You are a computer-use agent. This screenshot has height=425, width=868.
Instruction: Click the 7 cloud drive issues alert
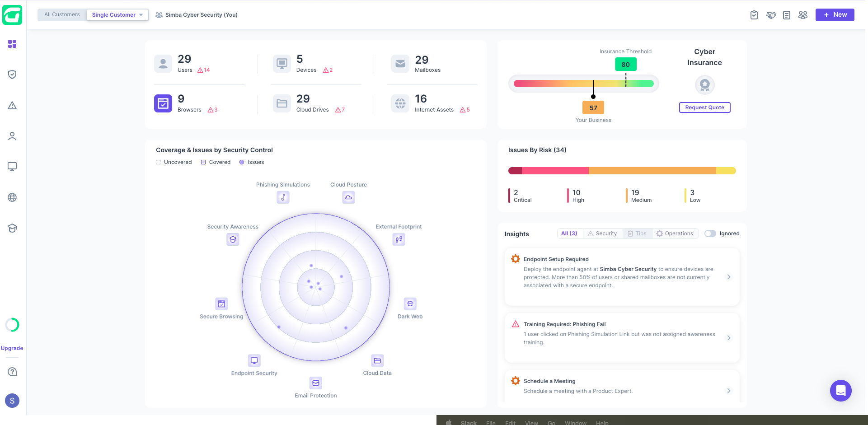coord(340,110)
